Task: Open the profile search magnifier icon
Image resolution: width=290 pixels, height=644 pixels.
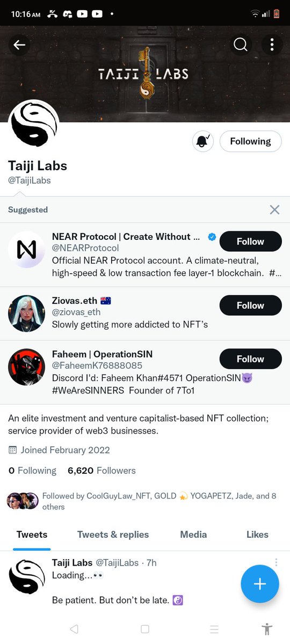Action: [x=241, y=45]
